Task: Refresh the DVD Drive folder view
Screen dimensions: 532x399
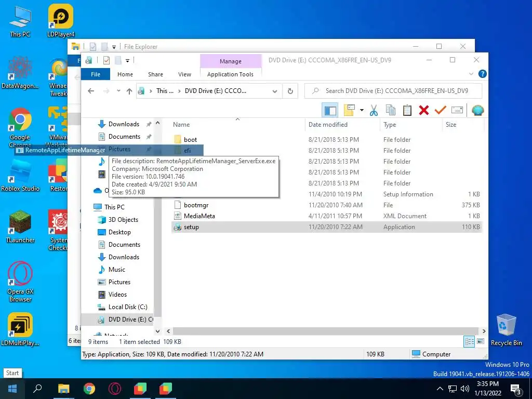Action: click(x=290, y=91)
